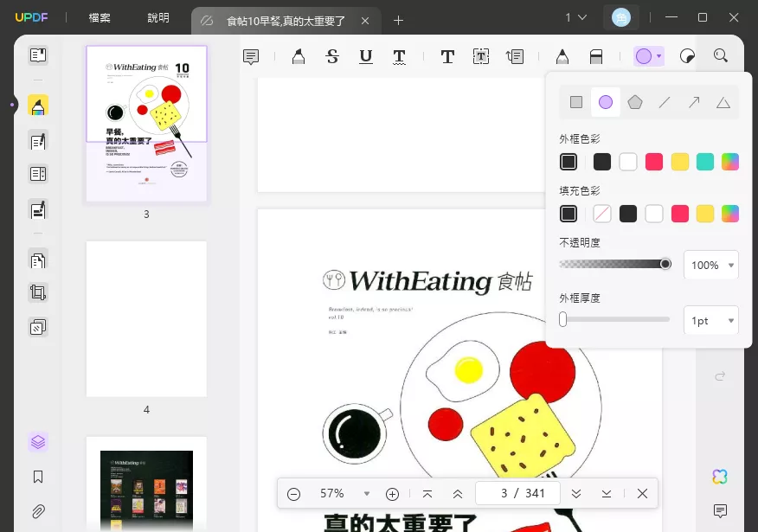Pick the yellow fill color swatch
Screen dimensions: 758x532
(x=705, y=214)
